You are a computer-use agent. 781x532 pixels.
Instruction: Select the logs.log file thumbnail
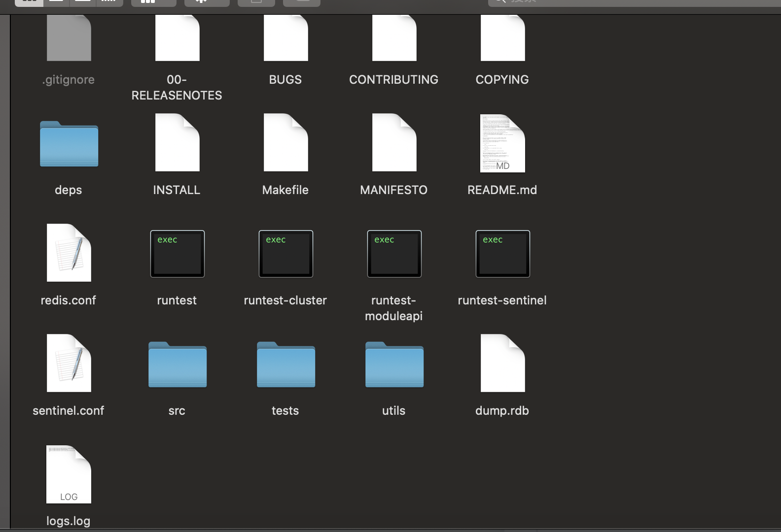[69, 474]
